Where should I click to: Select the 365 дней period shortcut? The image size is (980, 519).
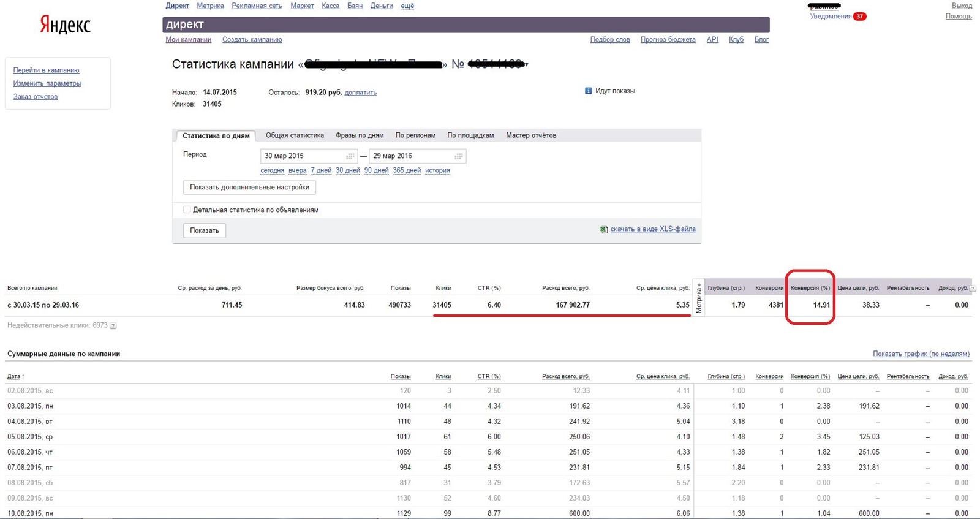407,170
